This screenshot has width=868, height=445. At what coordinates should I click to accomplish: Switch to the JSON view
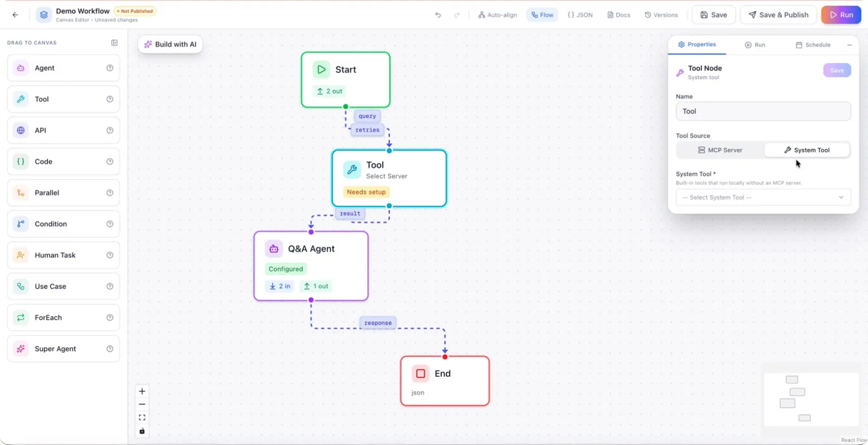tap(580, 15)
